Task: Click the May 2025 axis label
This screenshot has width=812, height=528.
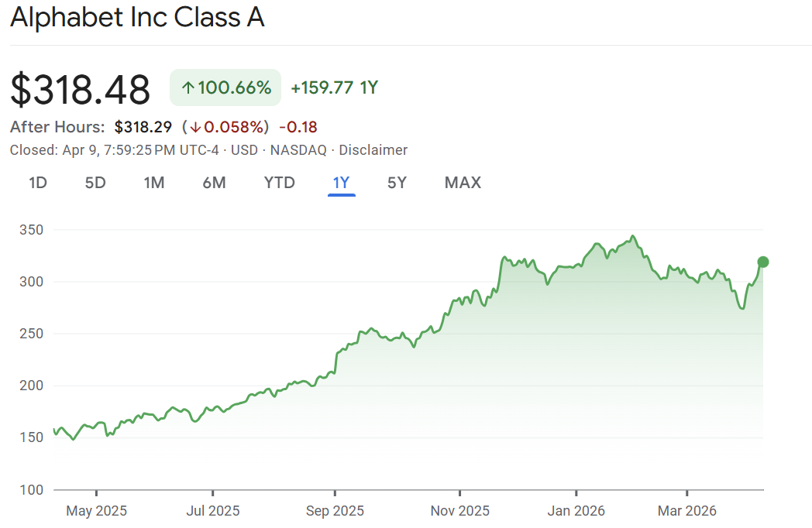Action: pyautogui.click(x=96, y=511)
